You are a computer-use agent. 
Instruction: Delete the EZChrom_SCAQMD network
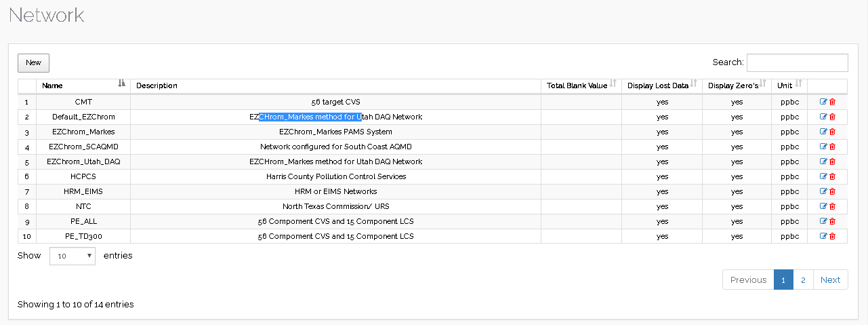coord(832,147)
